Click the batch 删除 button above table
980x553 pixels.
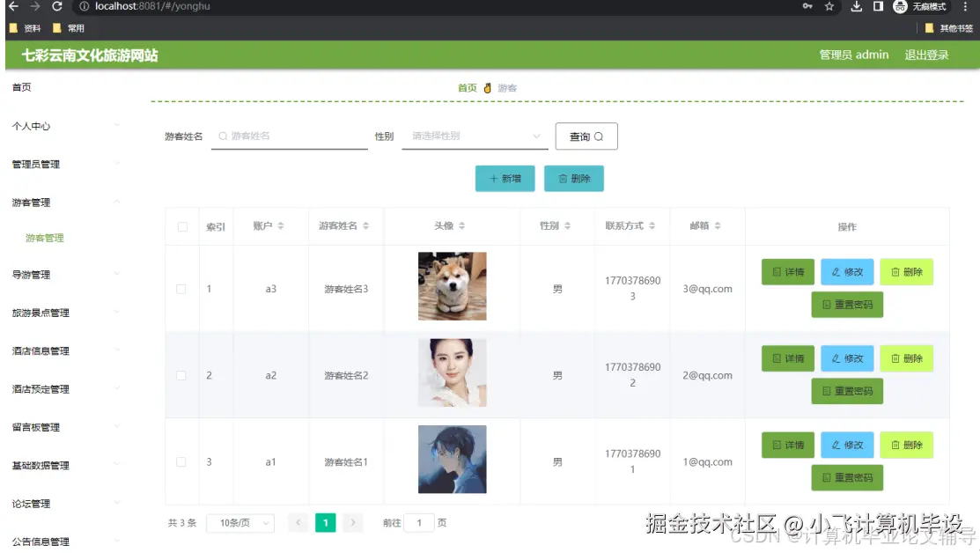pos(574,178)
